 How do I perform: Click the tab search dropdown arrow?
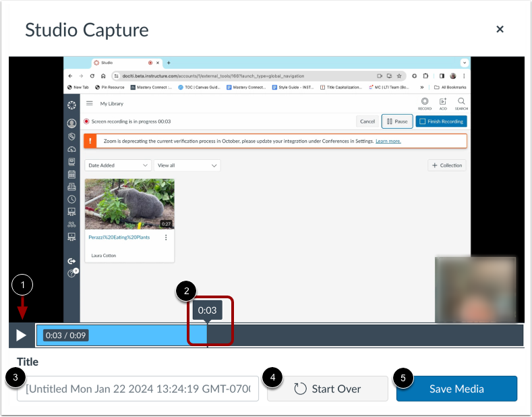(x=464, y=63)
